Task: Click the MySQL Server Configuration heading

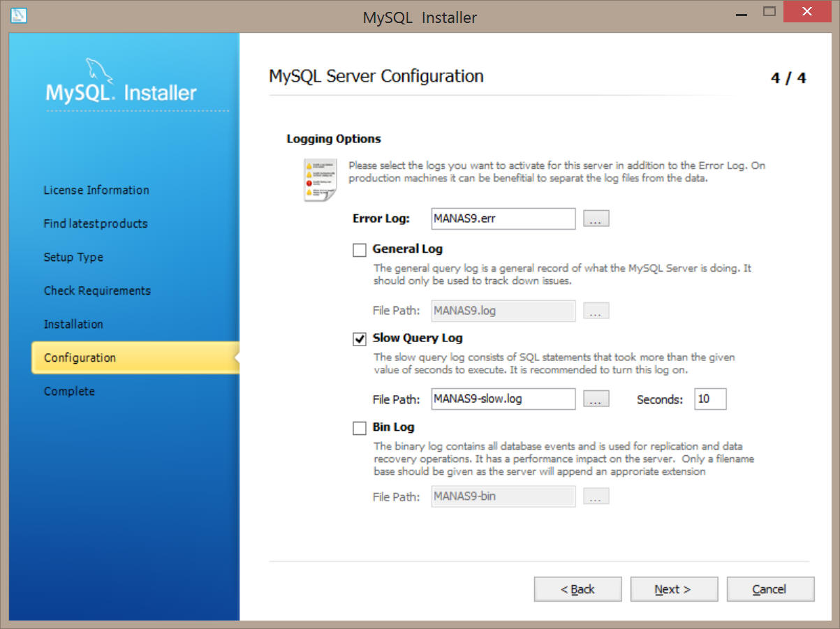Action: [376, 76]
